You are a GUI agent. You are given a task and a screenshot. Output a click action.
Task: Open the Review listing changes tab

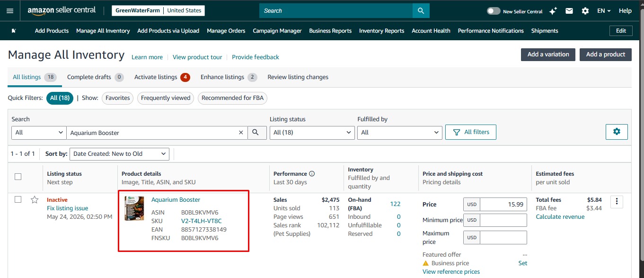[x=298, y=77]
